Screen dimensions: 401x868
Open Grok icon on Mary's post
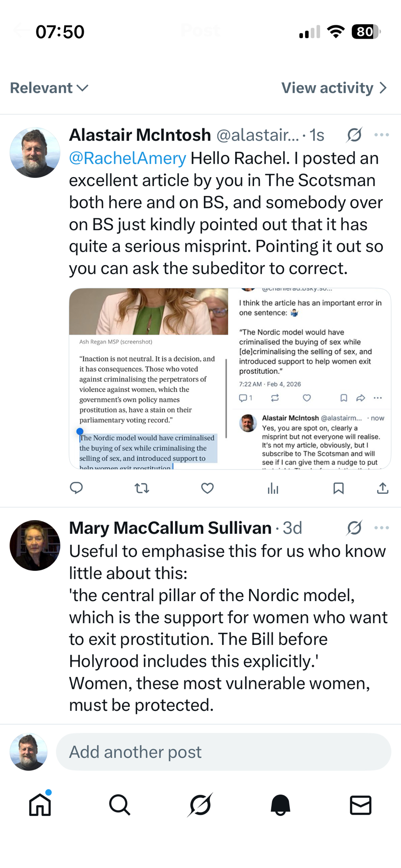[x=354, y=528]
